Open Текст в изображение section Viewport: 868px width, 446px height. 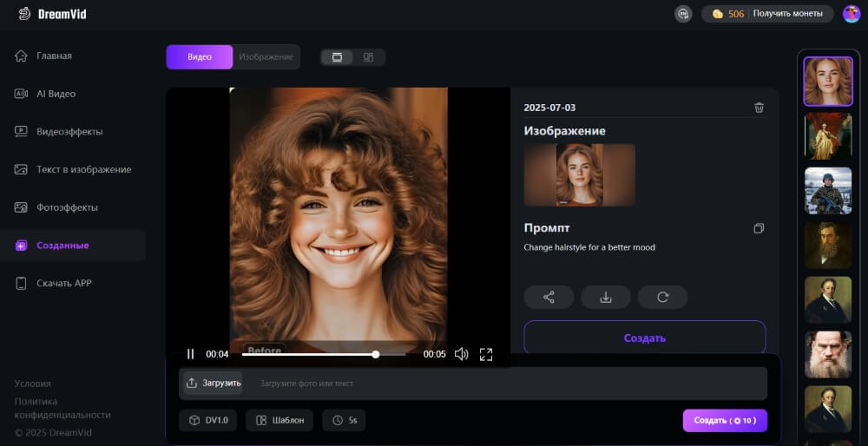tap(73, 169)
